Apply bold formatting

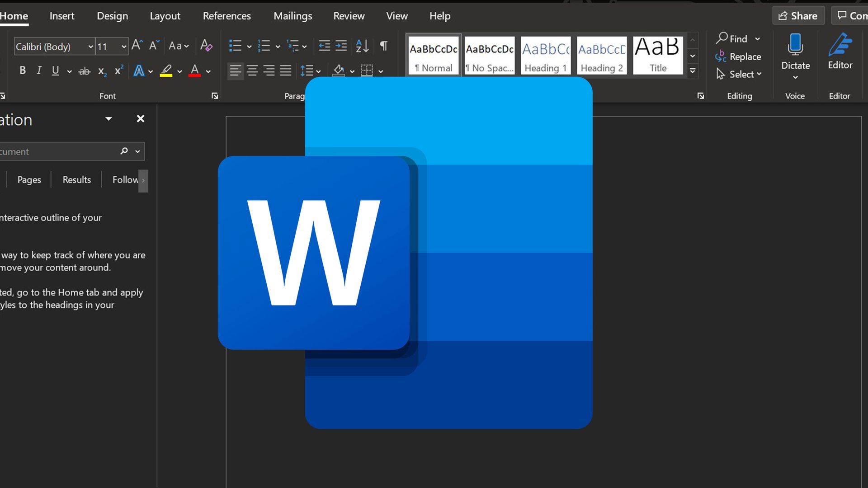coord(22,70)
